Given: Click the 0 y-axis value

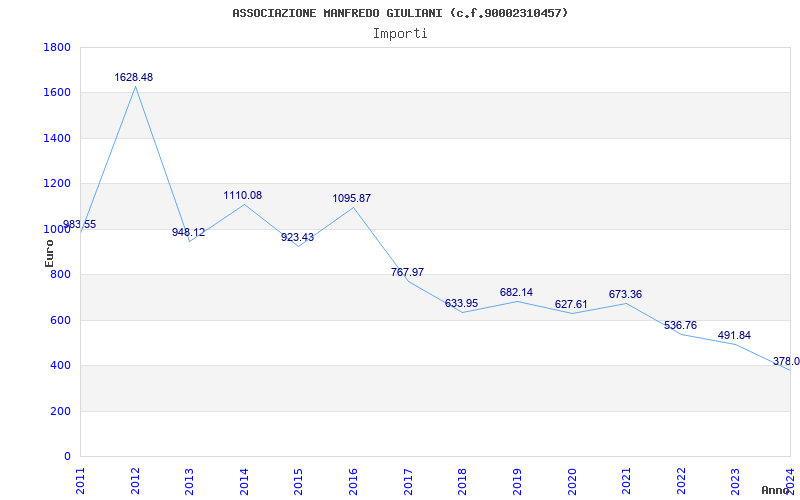Looking at the screenshot, I should tap(67, 457).
